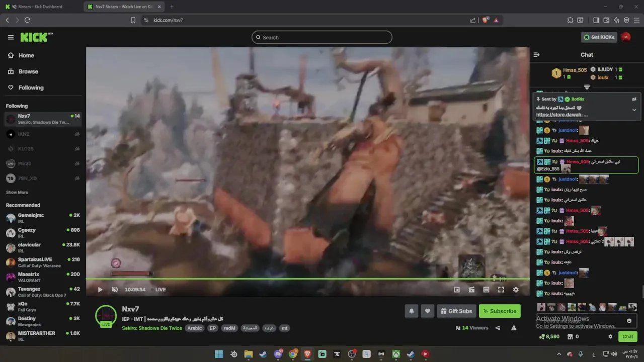Select the redM tag
The width and height of the screenshot is (644, 362).
pos(229,328)
